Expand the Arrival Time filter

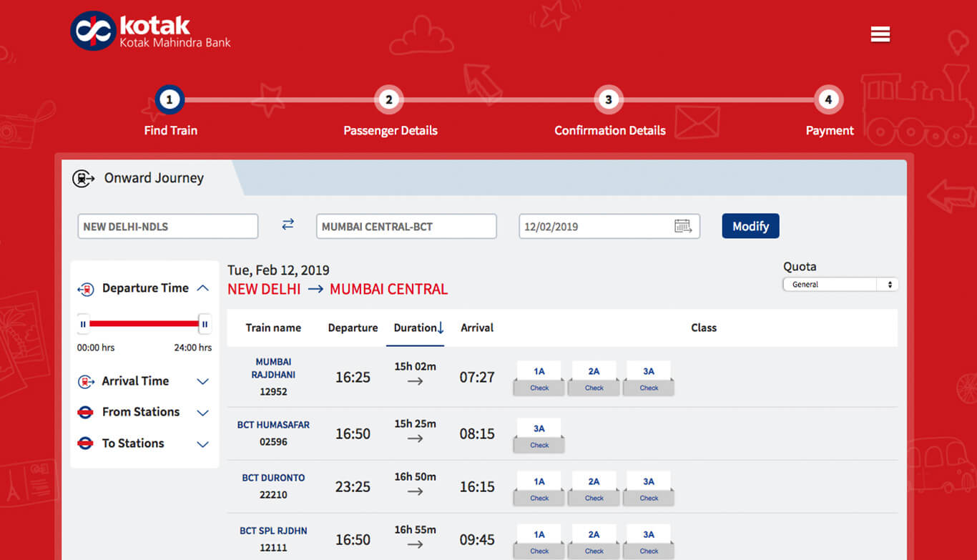[x=202, y=382]
